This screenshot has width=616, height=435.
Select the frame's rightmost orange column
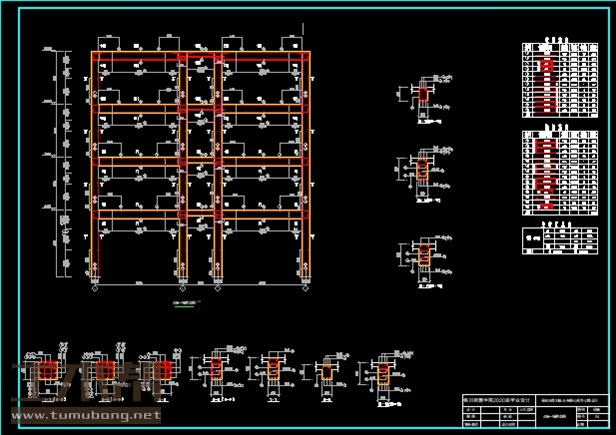coord(305,170)
